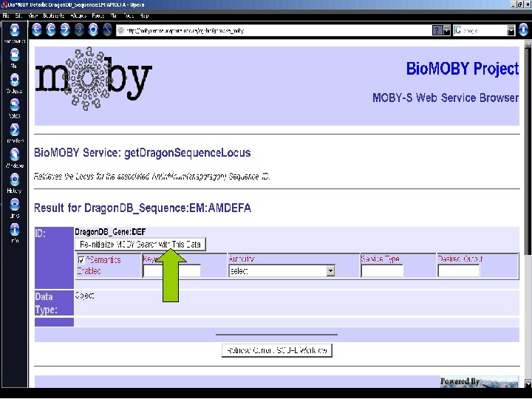Click 'Result for DragonDB_Sequence:EM:AMDEFA' heading
This screenshot has height=399, width=532.
(x=143, y=208)
